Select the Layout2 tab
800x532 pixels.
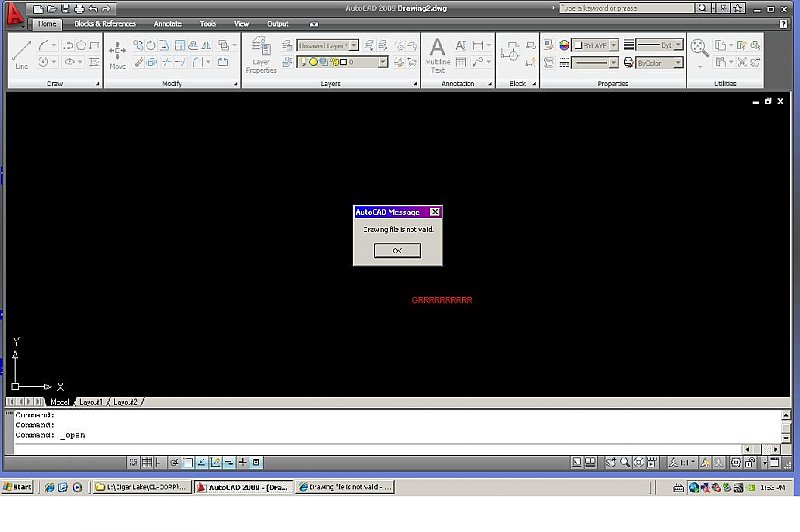coord(126,402)
